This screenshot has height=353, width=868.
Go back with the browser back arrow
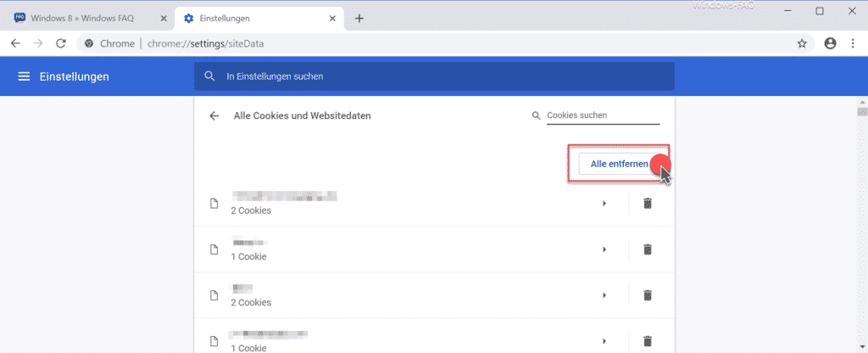click(x=15, y=44)
